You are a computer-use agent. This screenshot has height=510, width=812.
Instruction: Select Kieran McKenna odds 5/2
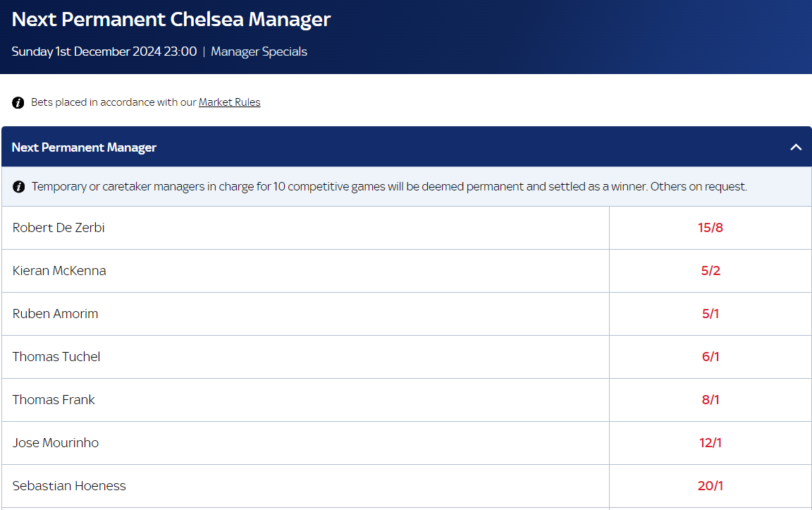click(710, 271)
